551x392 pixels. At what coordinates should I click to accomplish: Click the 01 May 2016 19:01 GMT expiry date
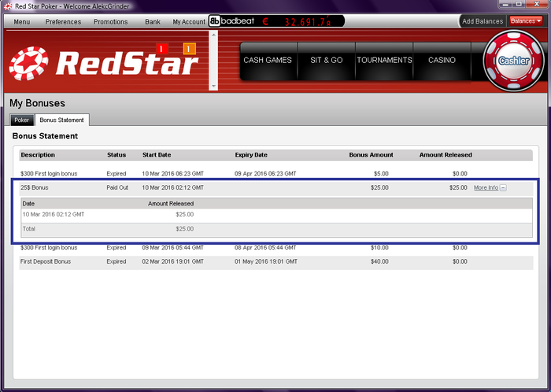(x=266, y=261)
